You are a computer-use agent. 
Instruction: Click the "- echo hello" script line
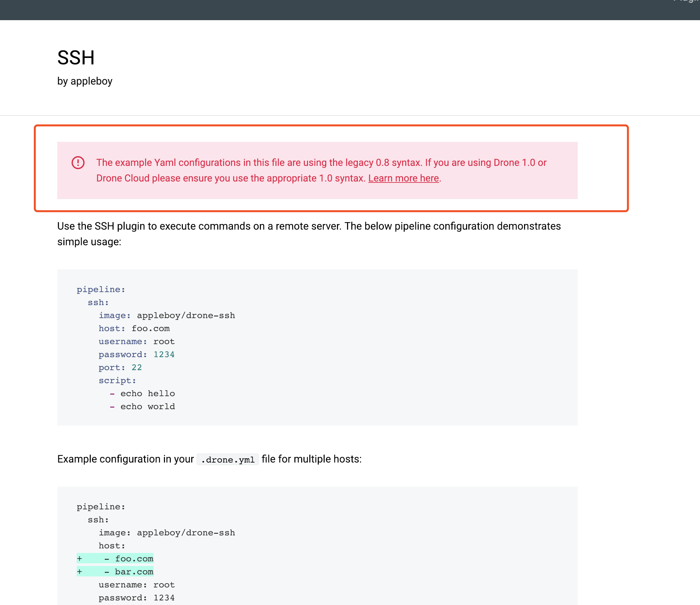pyautogui.click(x=142, y=394)
